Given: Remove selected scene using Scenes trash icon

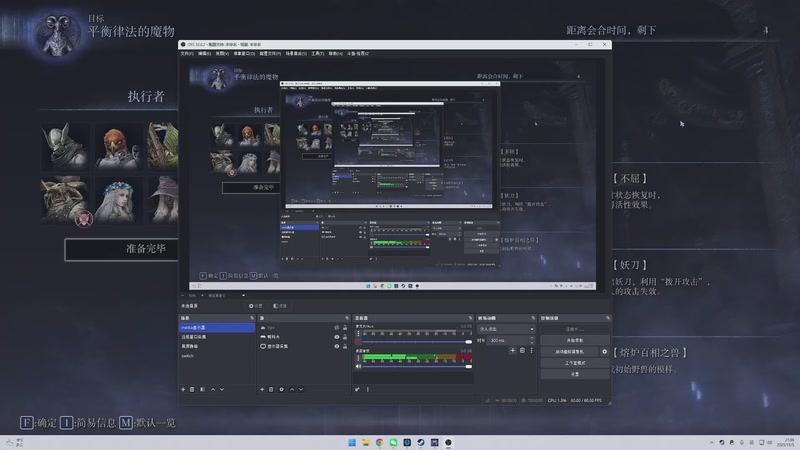Looking at the screenshot, I should click(x=192, y=389).
